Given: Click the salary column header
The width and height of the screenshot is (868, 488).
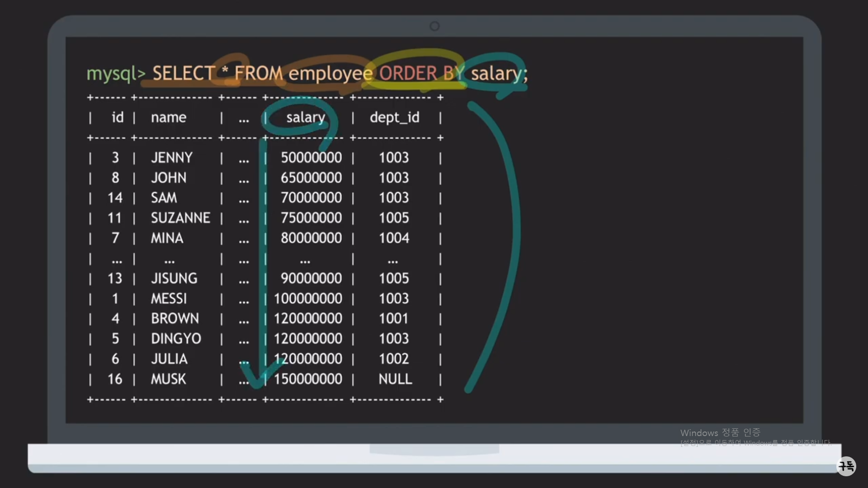Looking at the screenshot, I should click(306, 117).
